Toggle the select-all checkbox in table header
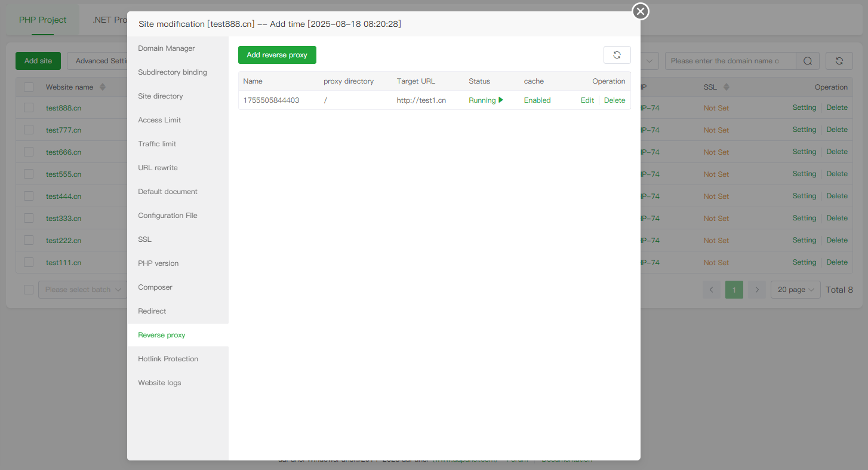Image resolution: width=868 pixels, height=470 pixels. 29,87
